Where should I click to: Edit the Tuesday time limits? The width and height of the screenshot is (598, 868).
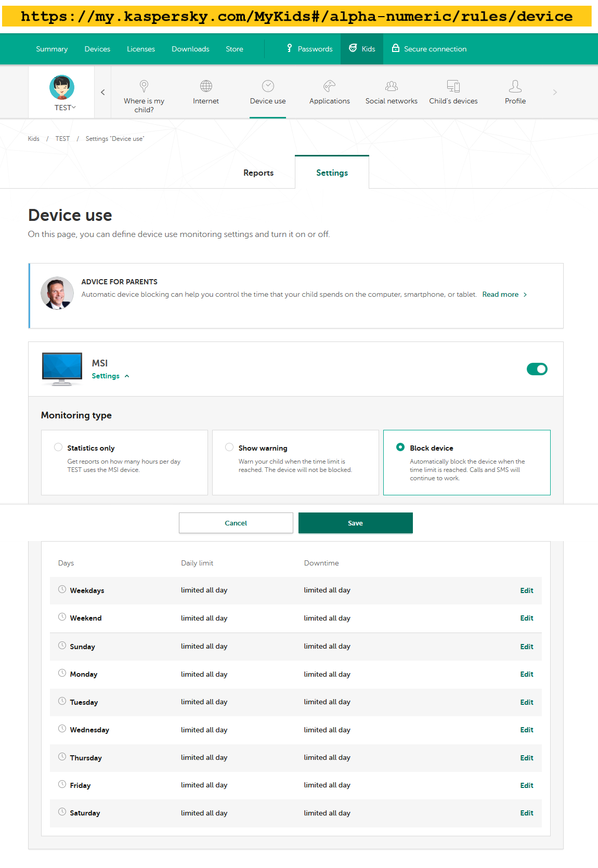tap(527, 702)
